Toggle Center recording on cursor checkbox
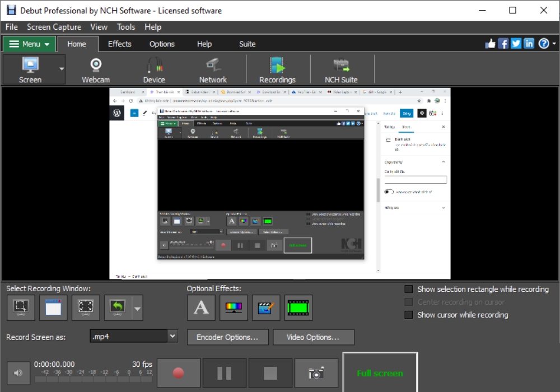Screen dimensions: 560x392 (409, 302)
